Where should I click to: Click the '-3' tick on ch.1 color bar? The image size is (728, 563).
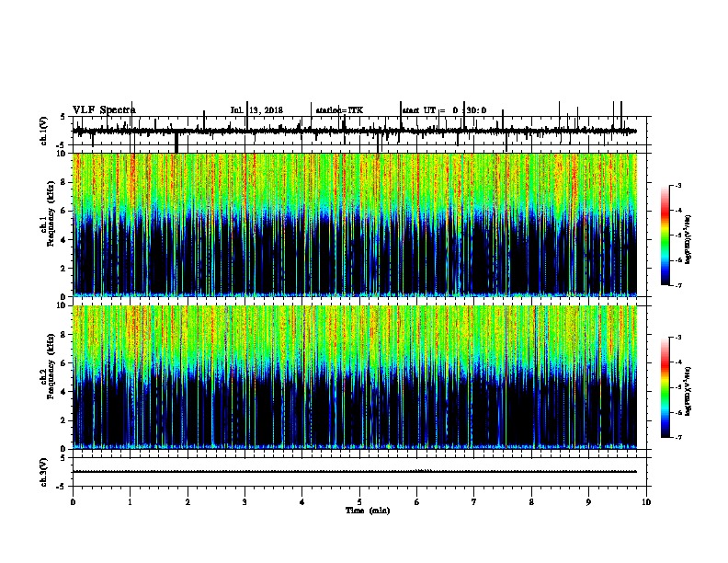coord(677,186)
